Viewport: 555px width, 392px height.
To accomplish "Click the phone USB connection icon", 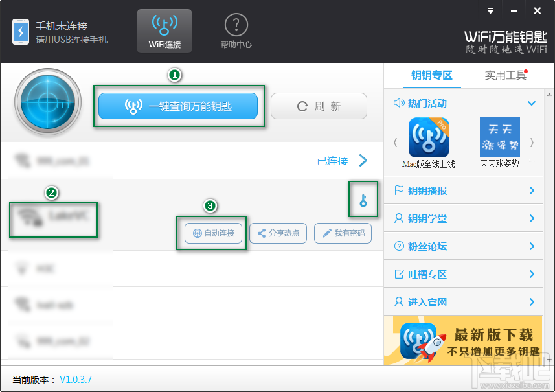I will point(21,30).
